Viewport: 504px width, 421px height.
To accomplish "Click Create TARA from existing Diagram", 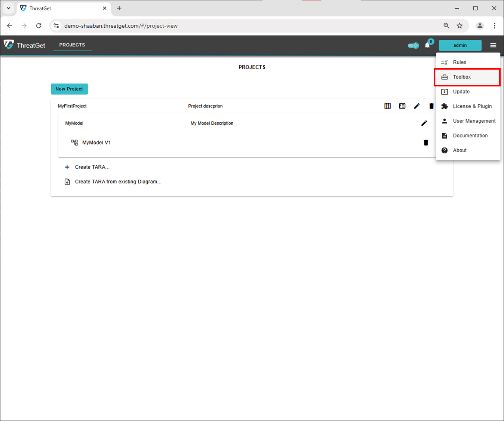I will pos(118,182).
